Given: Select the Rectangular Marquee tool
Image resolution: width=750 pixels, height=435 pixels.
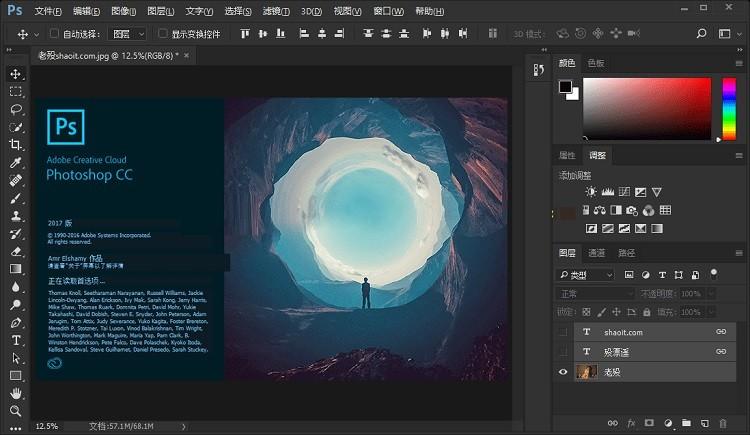Looking at the screenshot, I should [15, 91].
